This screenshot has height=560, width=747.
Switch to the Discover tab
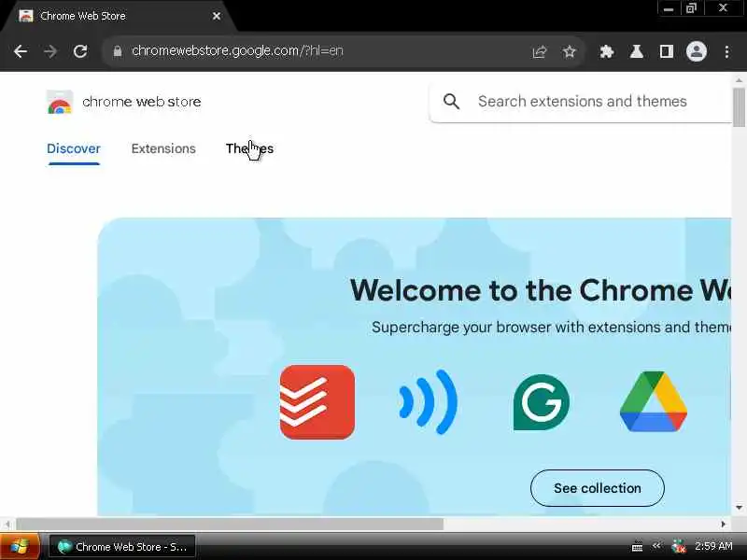coord(74,148)
